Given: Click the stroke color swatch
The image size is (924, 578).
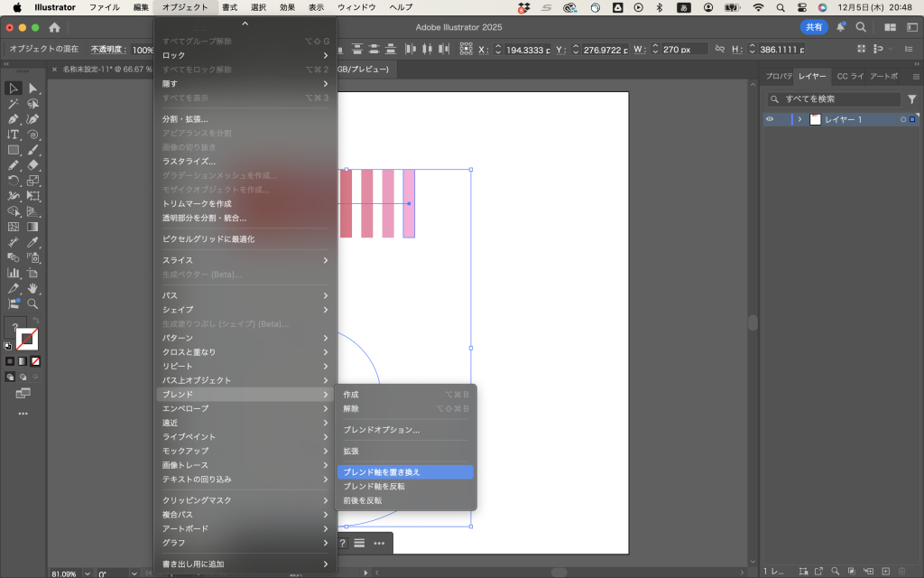Looking at the screenshot, I should point(28,340).
